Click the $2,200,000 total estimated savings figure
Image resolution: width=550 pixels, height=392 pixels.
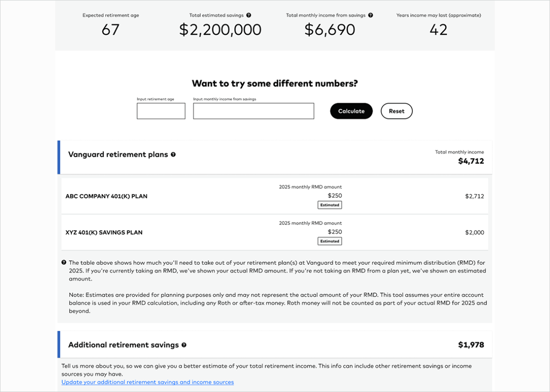point(220,30)
